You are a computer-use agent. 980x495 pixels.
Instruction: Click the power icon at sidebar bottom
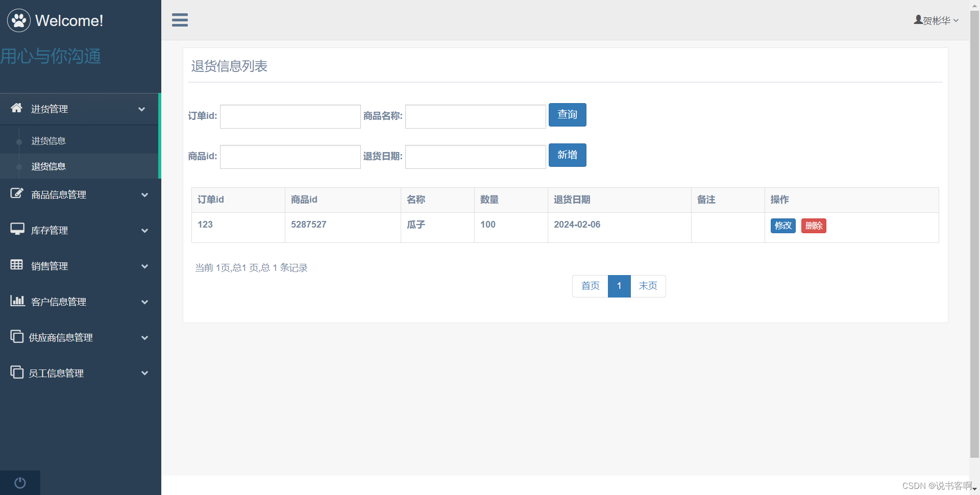(x=20, y=483)
